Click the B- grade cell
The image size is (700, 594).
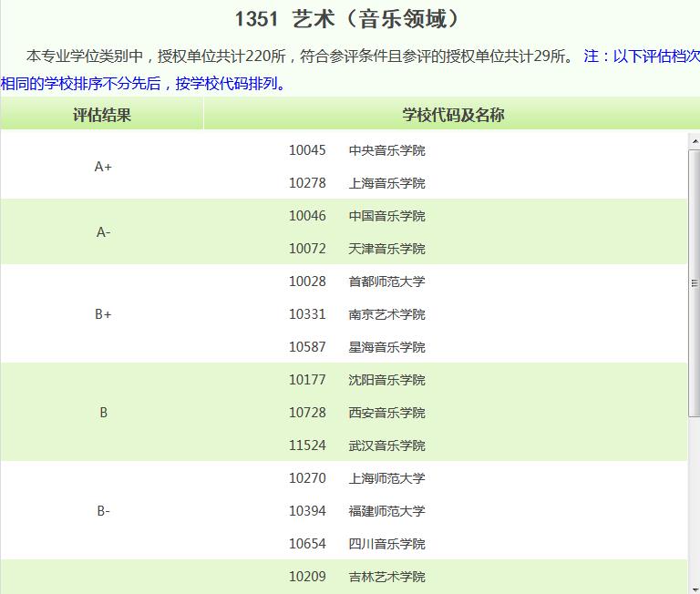103,511
